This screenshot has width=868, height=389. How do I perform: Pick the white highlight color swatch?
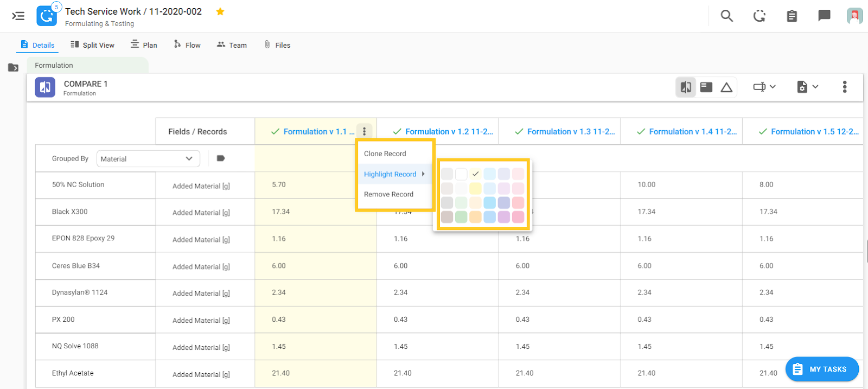coord(461,174)
